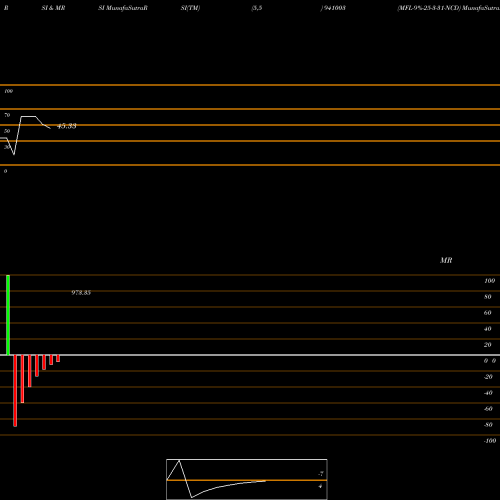Click the SI & MR header label
500x500 pixels.
tap(53, 8)
